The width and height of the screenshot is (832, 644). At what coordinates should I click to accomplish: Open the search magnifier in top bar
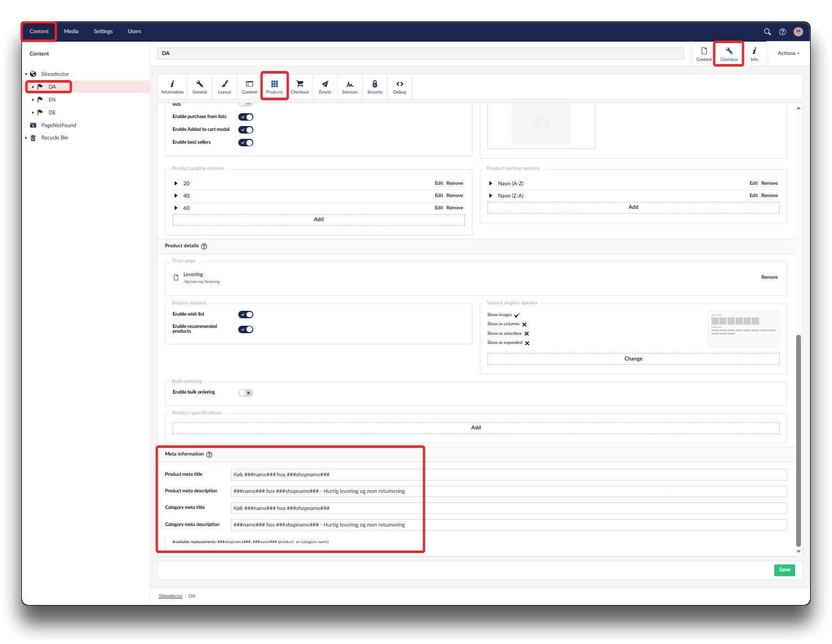(x=767, y=32)
